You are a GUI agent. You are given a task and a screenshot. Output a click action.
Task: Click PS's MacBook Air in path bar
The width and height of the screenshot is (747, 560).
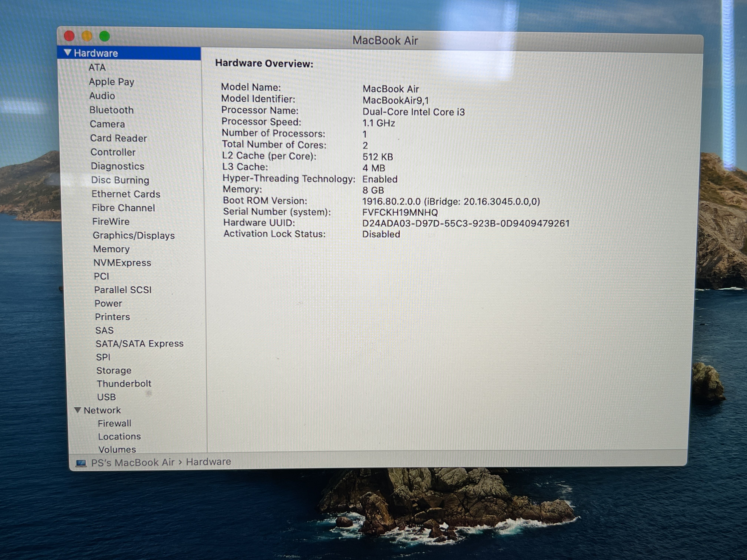point(133,462)
